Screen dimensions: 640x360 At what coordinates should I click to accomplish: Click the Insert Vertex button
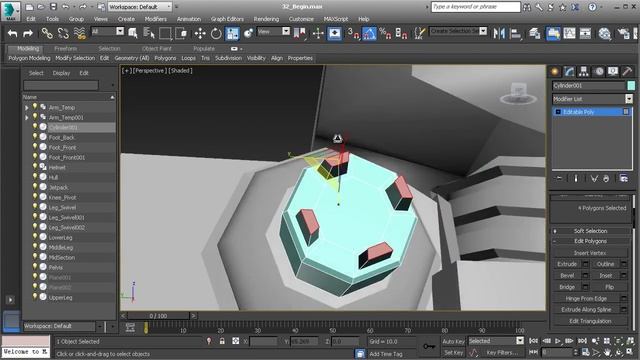pos(590,253)
